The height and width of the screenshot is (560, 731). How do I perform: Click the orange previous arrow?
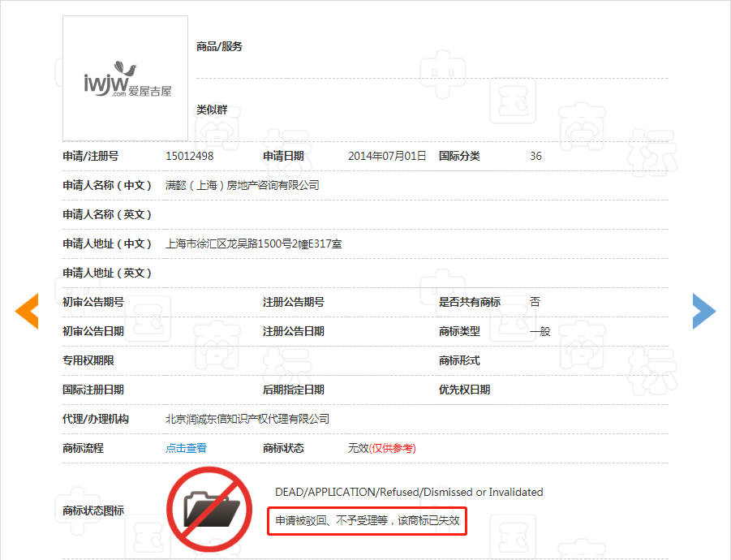tap(27, 311)
